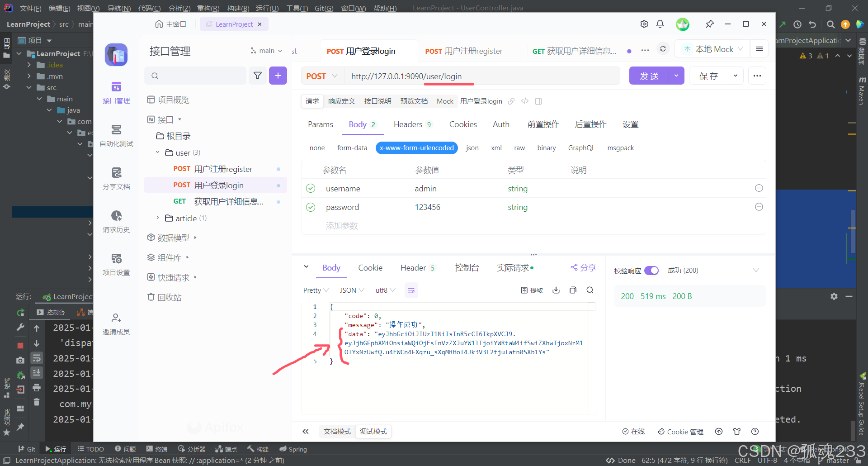Click the link icon after 用户登录login
868x466 pixels.
[x=511, y=101]
